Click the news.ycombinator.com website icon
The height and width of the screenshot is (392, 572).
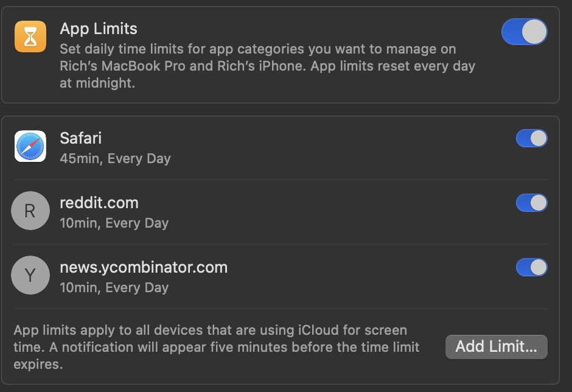click(30, 275)
